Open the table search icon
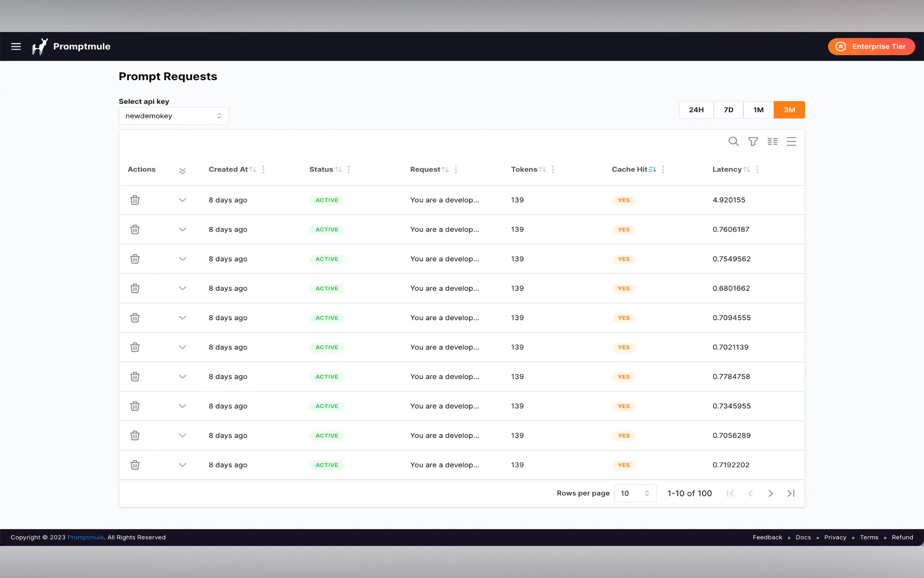Image resolution: width=924 pixels, height=578 pixels. click(733, 141)
